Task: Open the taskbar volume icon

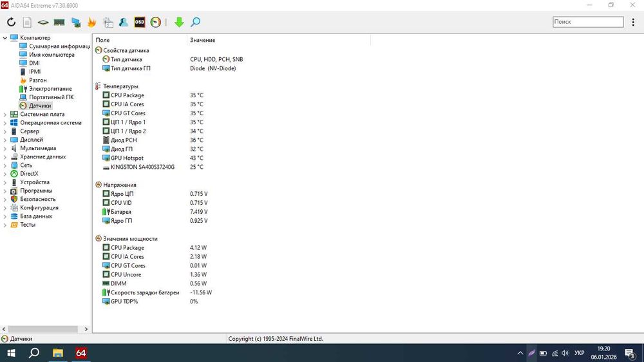Action: [x=565, y=353]
